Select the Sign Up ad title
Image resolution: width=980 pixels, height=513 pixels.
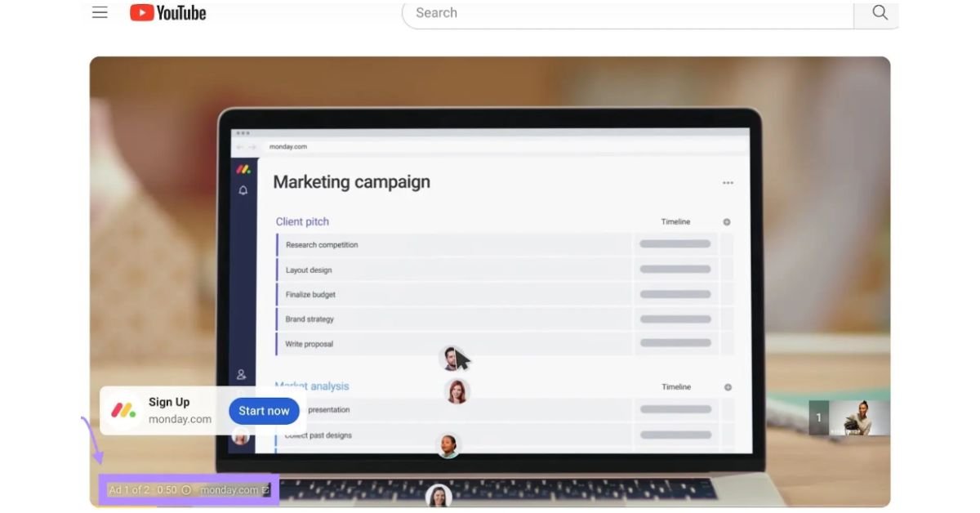pos(169,402)
